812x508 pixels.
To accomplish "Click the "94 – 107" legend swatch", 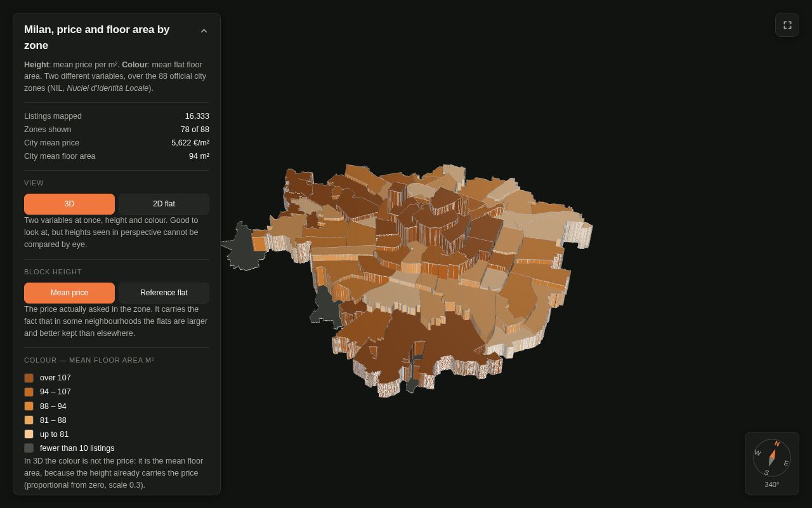I will point(29,392).
